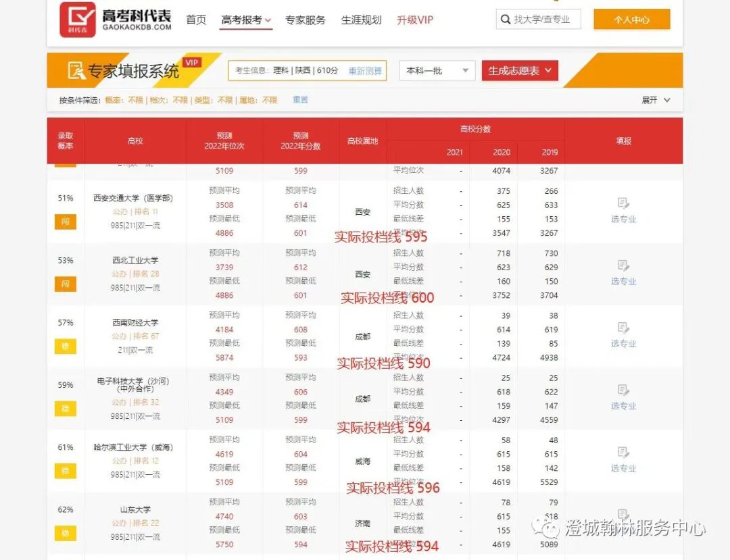Click the 2021 year column header
This screenshot has width=730, height=560.
point(454,152)
